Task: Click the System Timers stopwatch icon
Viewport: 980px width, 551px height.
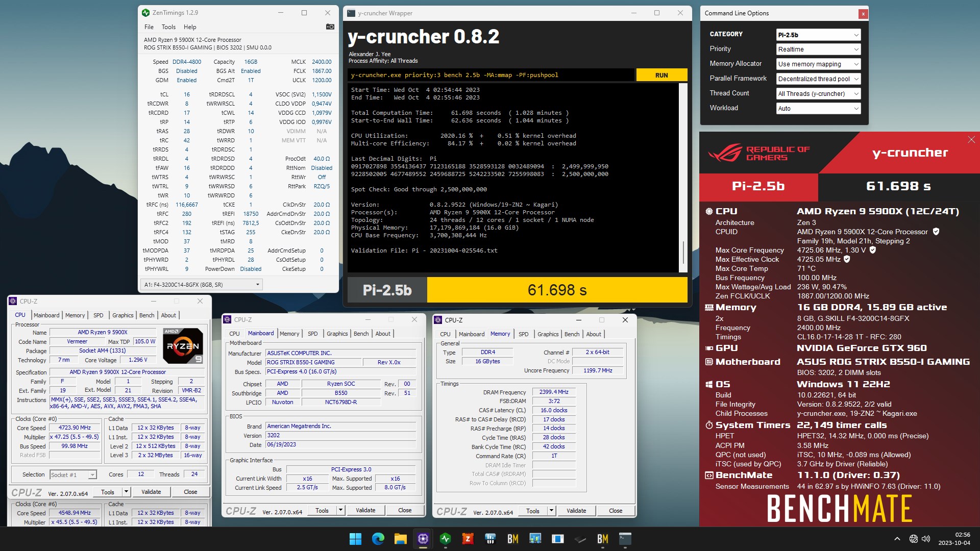Action: point(709,425)
